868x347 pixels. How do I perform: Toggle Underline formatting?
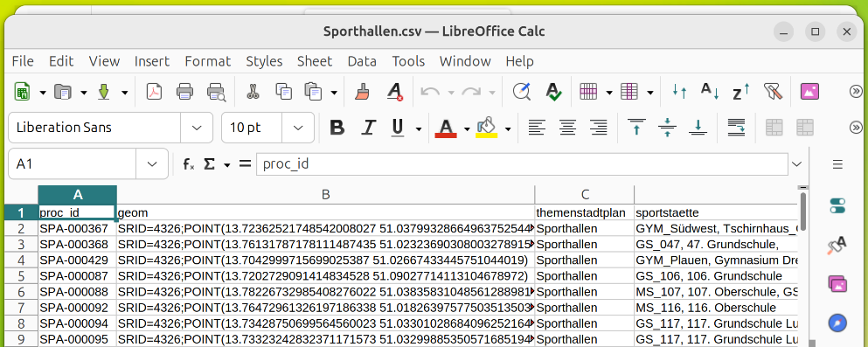(398, 128)
